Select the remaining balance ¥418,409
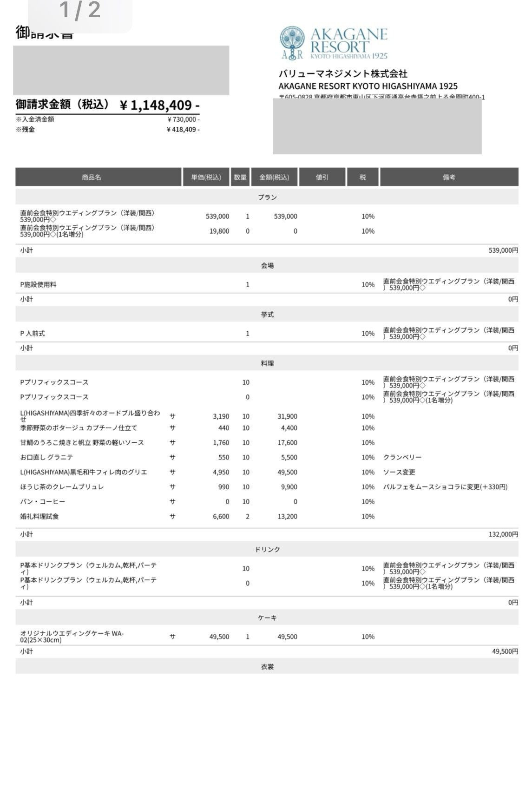The width and height of the screenshot is (532, 795). [183, 130]
